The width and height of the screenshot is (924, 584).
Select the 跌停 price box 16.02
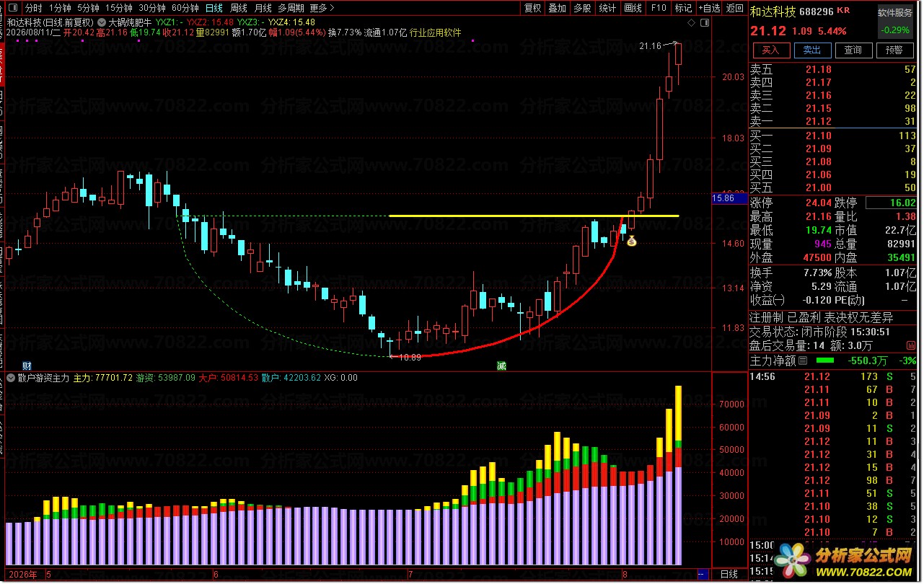[x=891, y=203]
